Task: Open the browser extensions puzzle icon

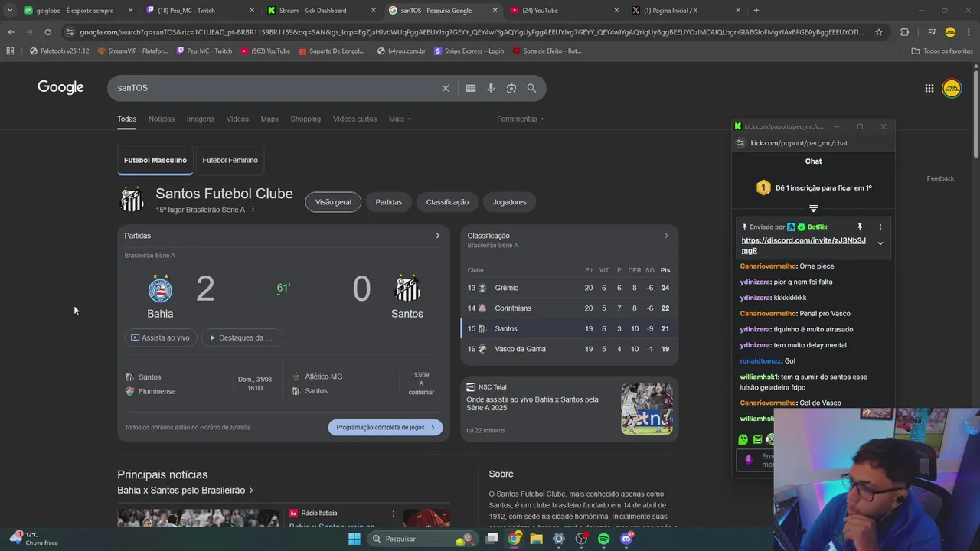Action: point(904,32)
